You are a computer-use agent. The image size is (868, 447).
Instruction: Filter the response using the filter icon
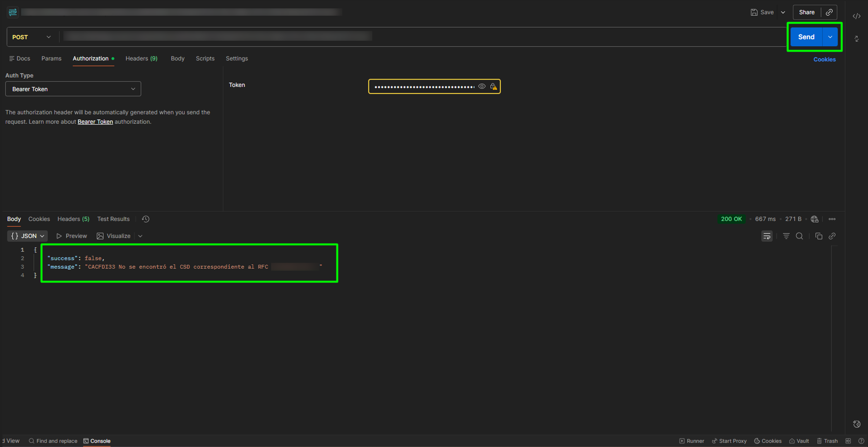pos(786,236)
